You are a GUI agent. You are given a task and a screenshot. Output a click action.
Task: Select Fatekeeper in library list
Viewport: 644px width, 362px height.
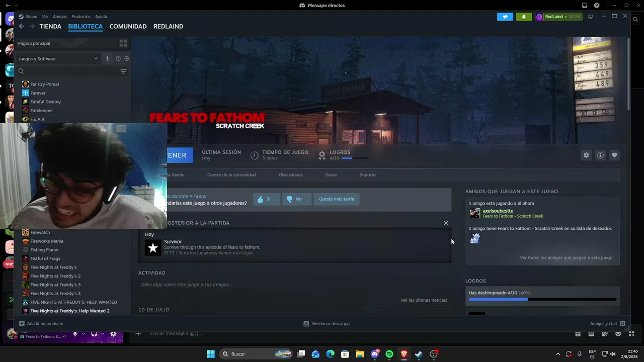pyautogui.click(x=42, y=110)
